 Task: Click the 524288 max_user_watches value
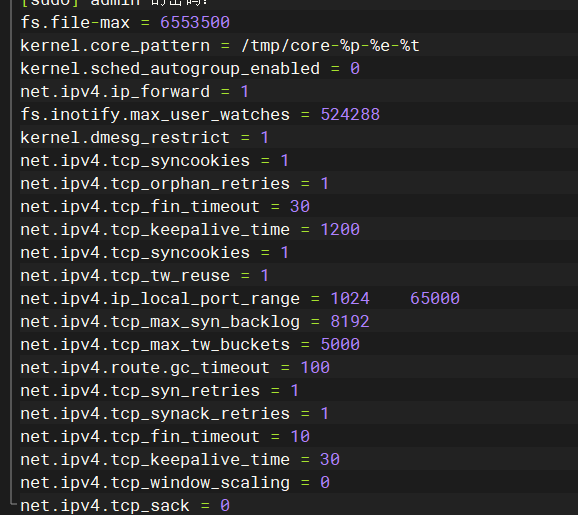tap(350, 115)
